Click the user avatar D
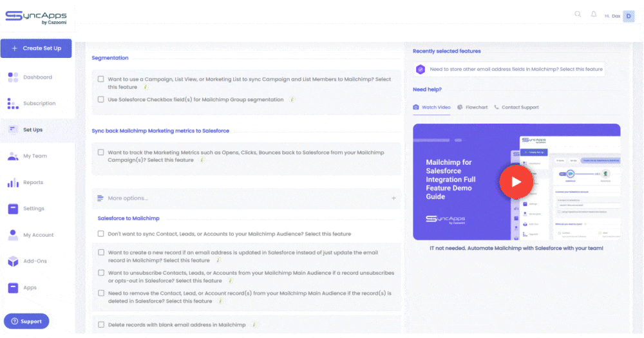This screenshot has width=644, height=338. pos(629,16)
